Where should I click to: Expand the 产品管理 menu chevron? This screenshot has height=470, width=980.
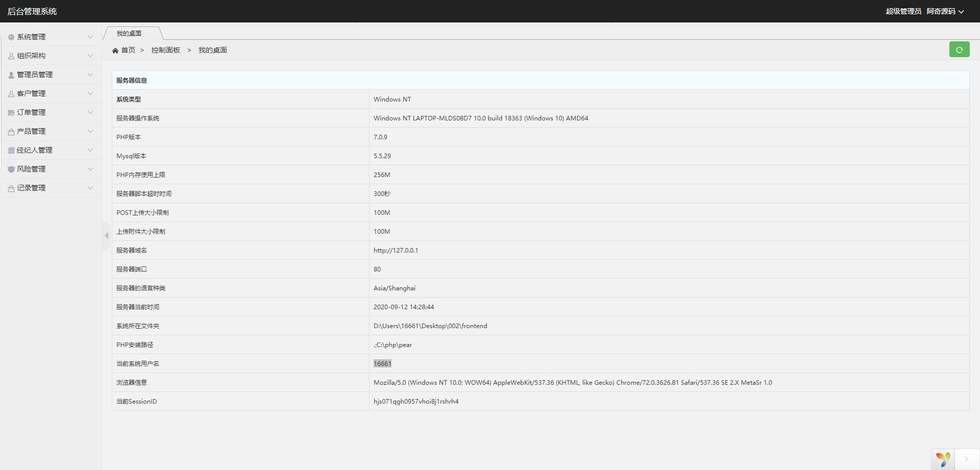click(90, 131)
